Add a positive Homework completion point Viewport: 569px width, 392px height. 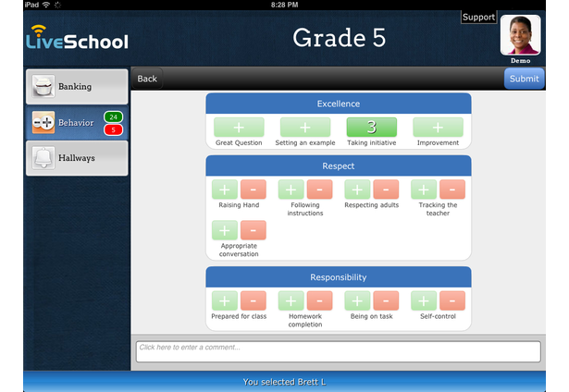[x=291, y=300]
